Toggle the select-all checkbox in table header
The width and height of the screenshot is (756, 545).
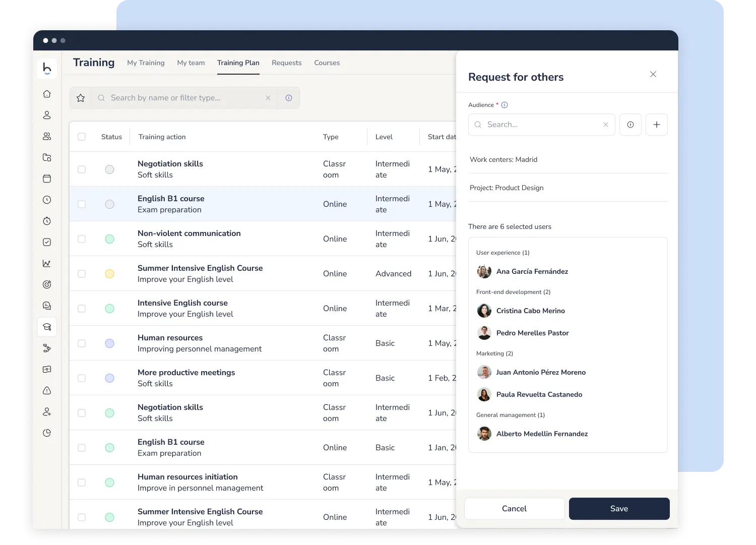pos(82,137)
